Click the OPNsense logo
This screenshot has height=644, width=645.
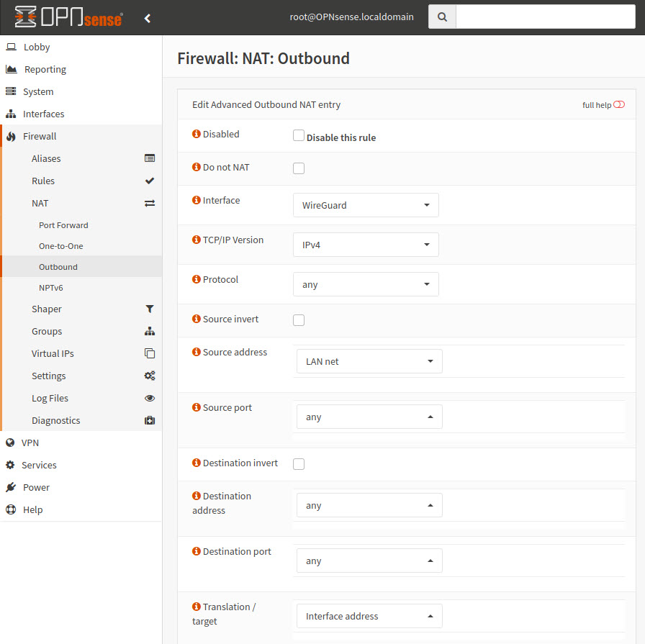coord(68,17)
